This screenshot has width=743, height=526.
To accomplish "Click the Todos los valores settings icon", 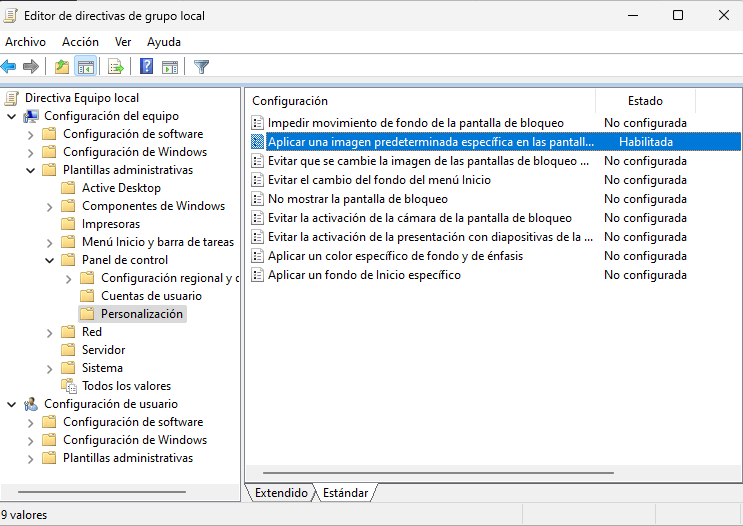I will pyautogui.click(x=69, y=386).
